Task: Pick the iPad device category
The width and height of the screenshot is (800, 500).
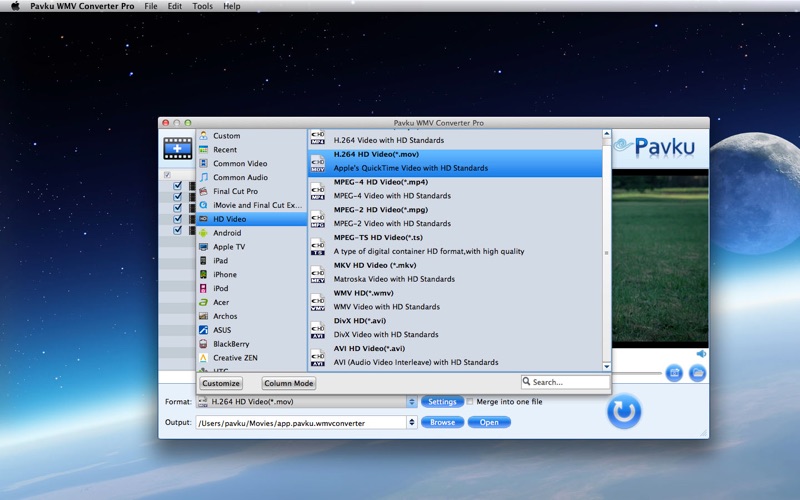Action: click(x=252, y=261)
